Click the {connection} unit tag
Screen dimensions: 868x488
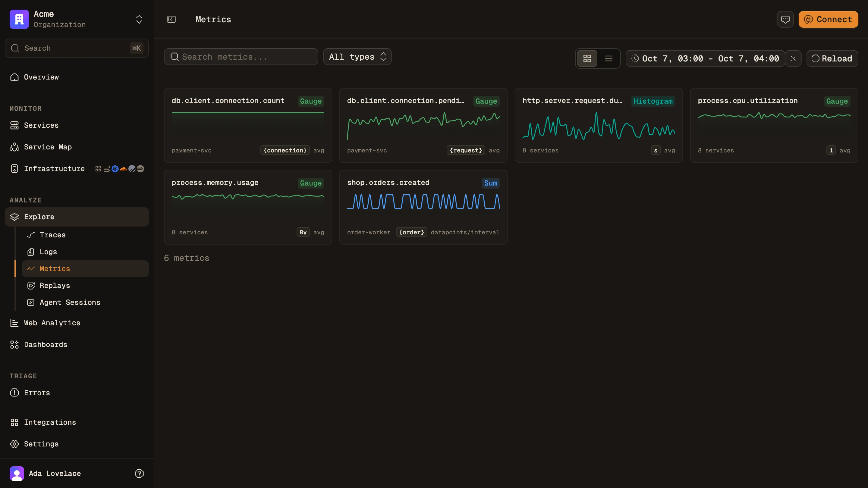tap(285, 150)
